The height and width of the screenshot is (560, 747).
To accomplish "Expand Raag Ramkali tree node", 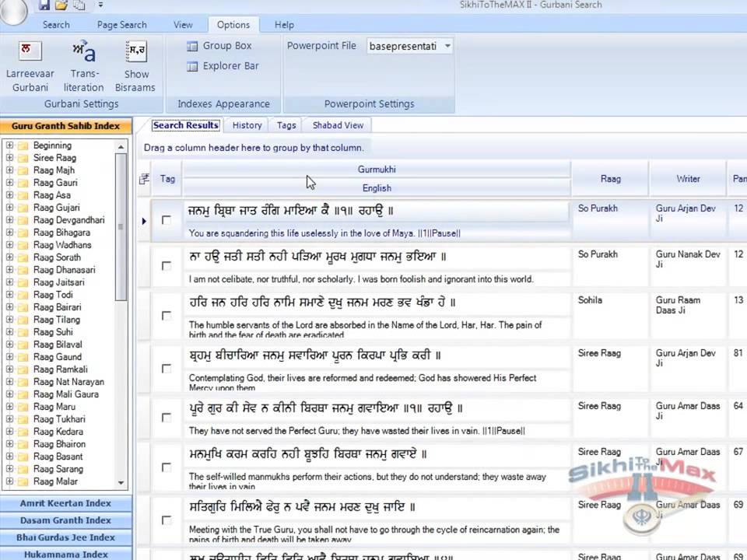I will click(9, 369).
